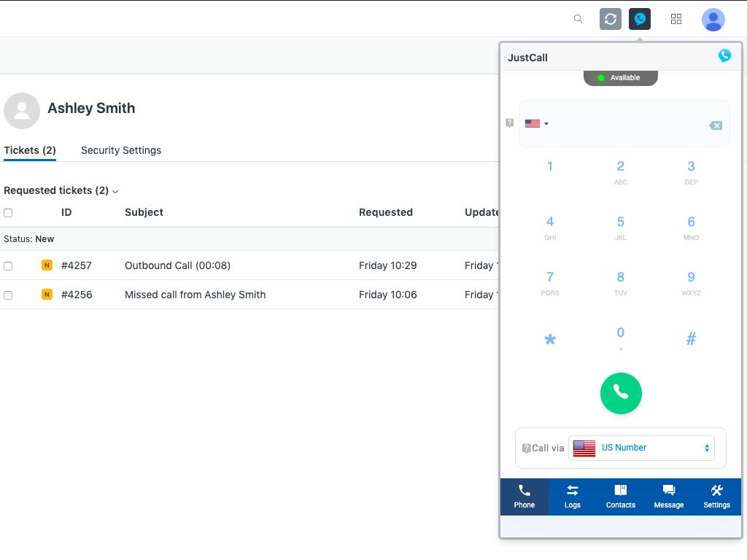Click the Available status indicator
747x560 pixels.
click(620, 78)
